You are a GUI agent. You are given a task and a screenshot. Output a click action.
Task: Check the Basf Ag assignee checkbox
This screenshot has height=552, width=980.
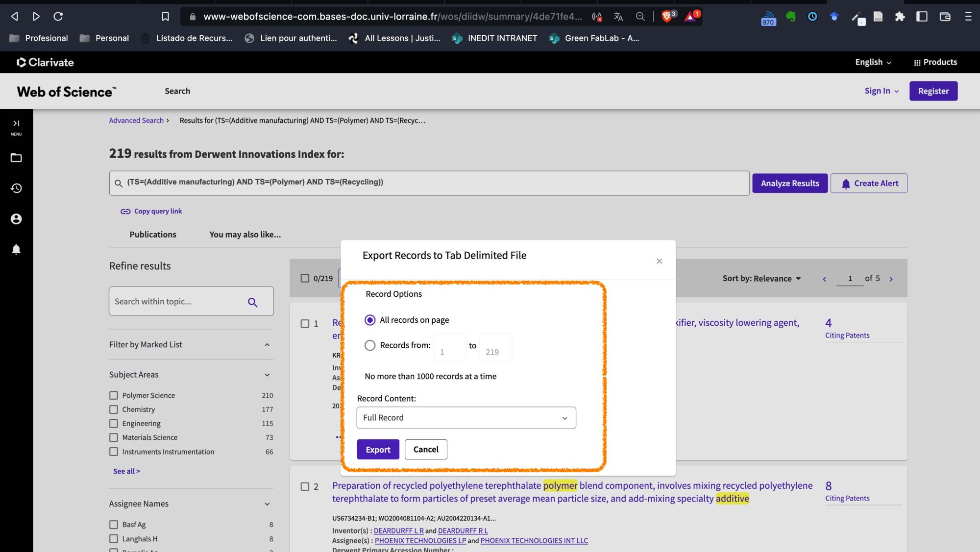pos(114,525)
